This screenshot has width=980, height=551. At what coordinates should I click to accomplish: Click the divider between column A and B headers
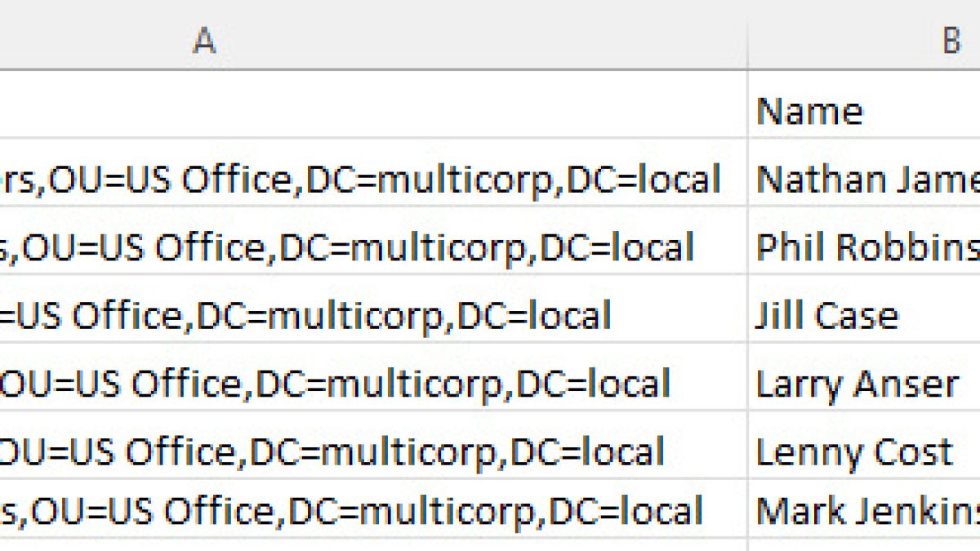pos(747,37)
